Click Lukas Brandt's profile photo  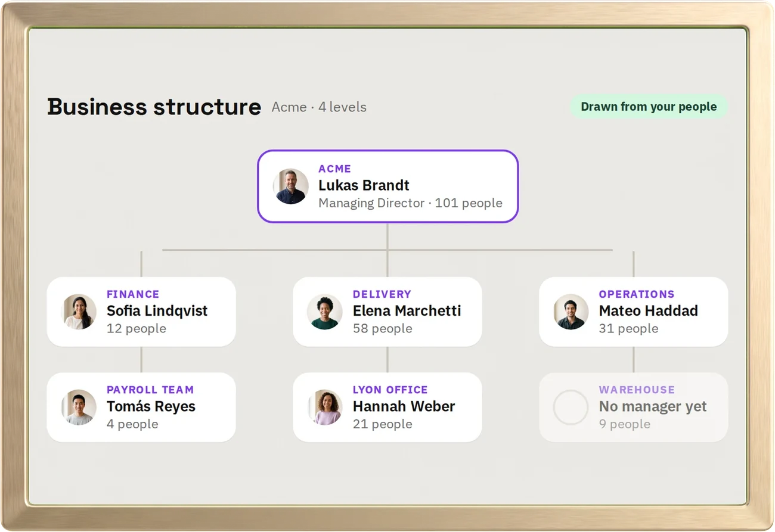coord(291,186)
